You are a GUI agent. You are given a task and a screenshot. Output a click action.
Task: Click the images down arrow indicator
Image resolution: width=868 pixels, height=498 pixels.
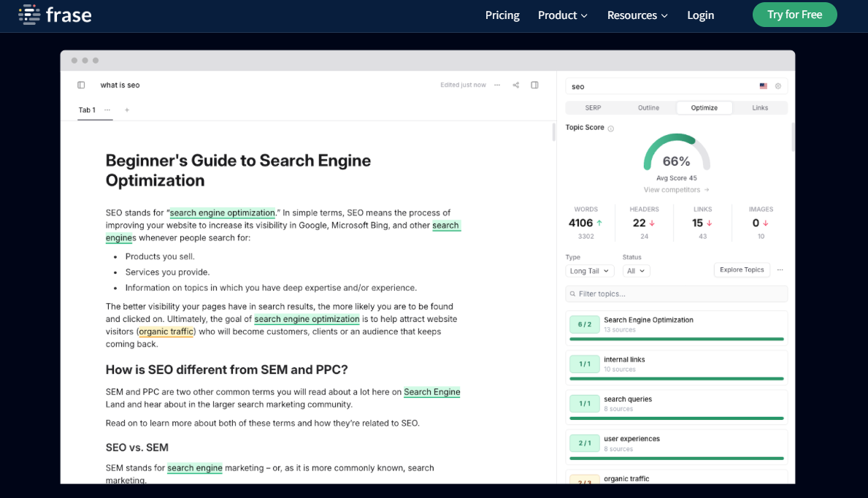pyautogui.click(x=766, y=223)
